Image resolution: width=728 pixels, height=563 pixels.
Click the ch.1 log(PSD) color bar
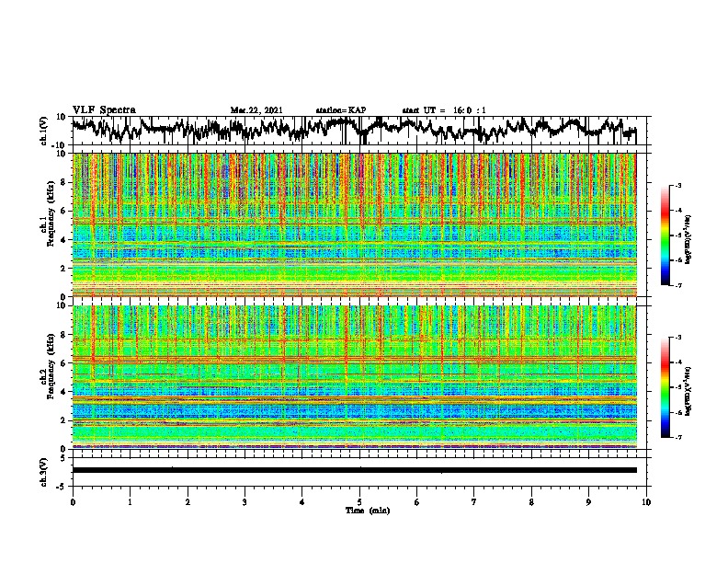tap(665, 236)
